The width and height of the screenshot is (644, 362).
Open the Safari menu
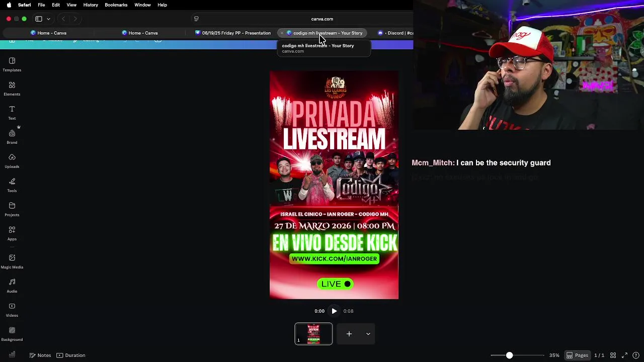[24, 5]
